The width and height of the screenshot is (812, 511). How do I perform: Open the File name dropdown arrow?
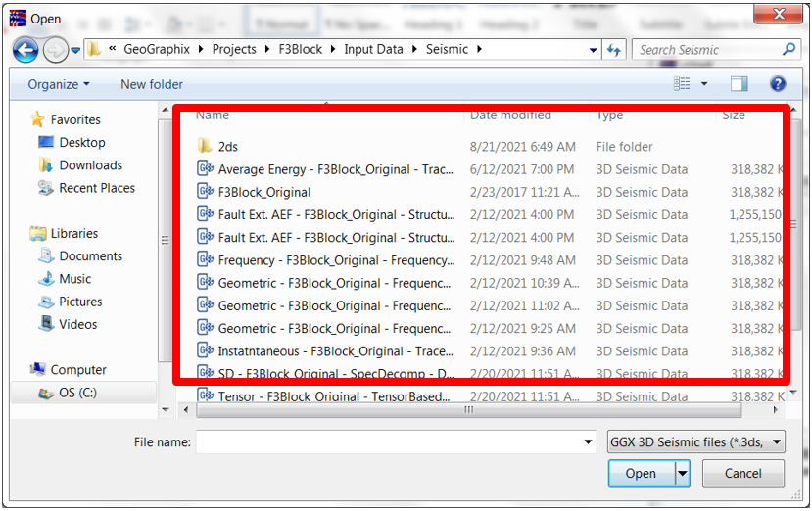589,442
